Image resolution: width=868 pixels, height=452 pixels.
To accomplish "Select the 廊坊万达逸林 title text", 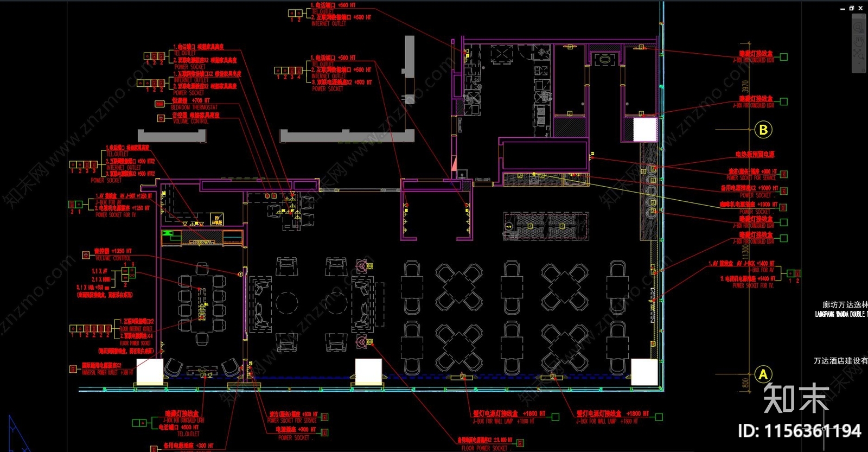I will coord(845,305).
